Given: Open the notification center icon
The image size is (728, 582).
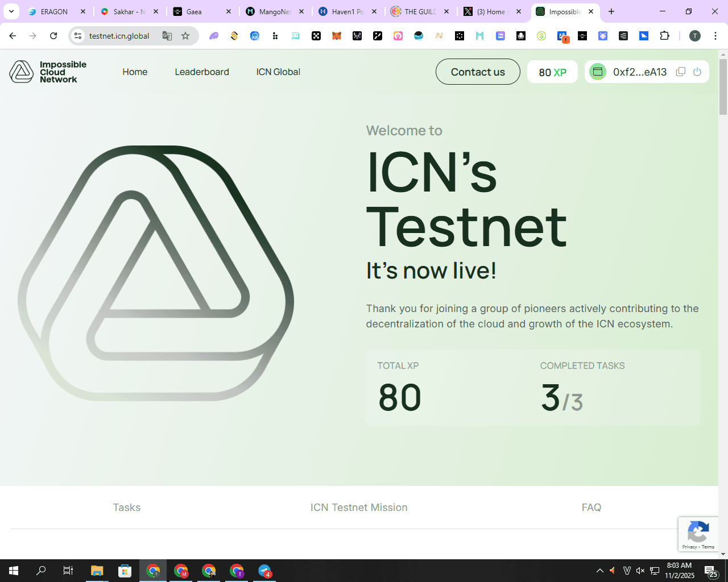Looking at the screenshot, I should (710, 571).
